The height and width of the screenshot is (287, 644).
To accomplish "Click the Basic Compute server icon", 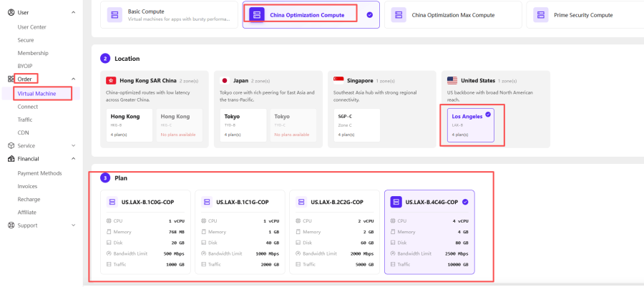I will click(x=114, y=15).
